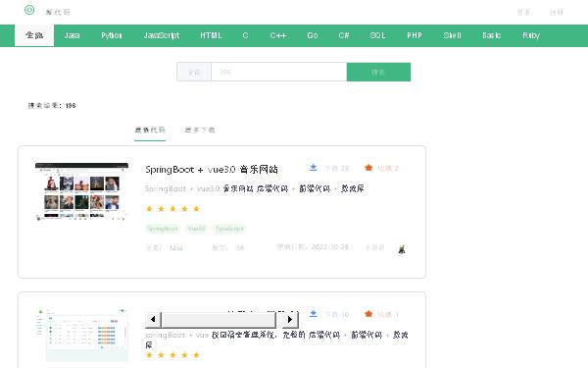Click the 收藏 1 favorites count text
588x368 pixels.
click(388, 314)
